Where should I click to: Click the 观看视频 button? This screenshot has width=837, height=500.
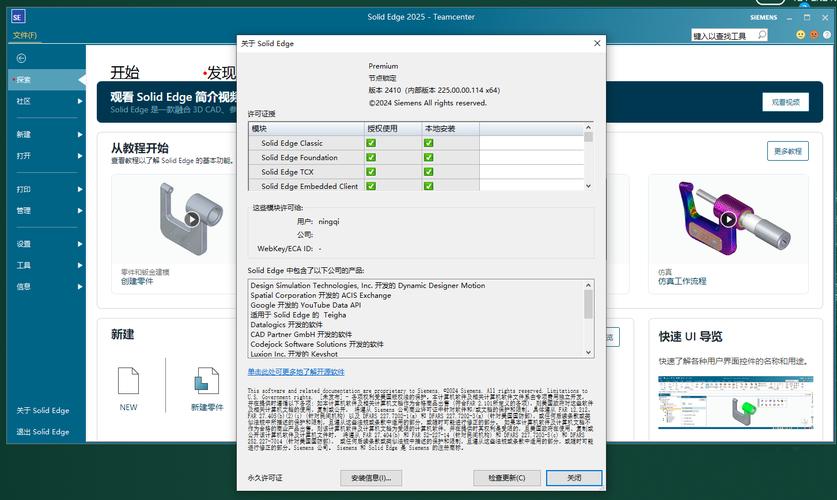click(785, 102)
